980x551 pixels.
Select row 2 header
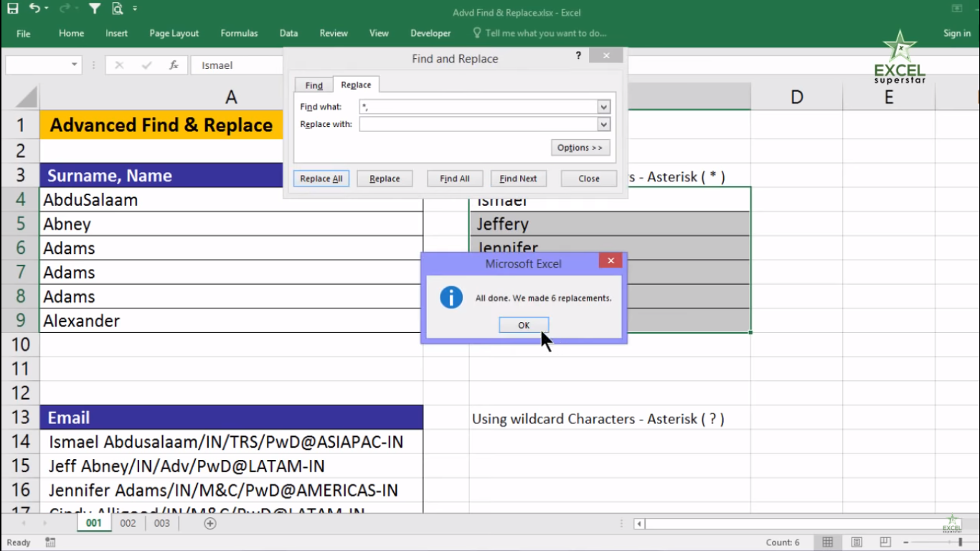(20, 151)
